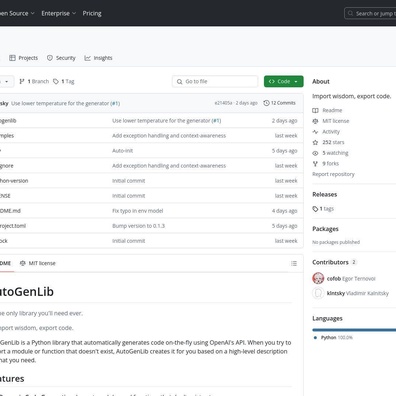
Task: Open the header commit message 'Use lower temperature for the generator'
Action: (60, 103)
